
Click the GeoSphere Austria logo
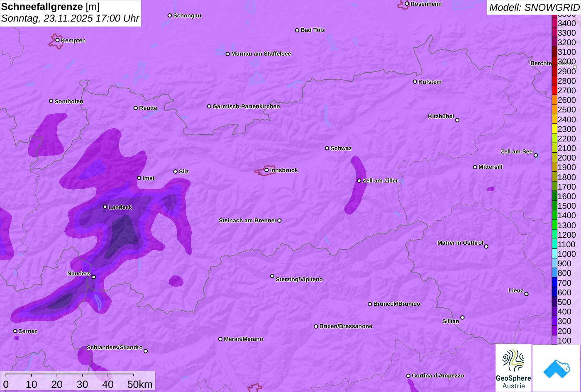tap(513, 368)
